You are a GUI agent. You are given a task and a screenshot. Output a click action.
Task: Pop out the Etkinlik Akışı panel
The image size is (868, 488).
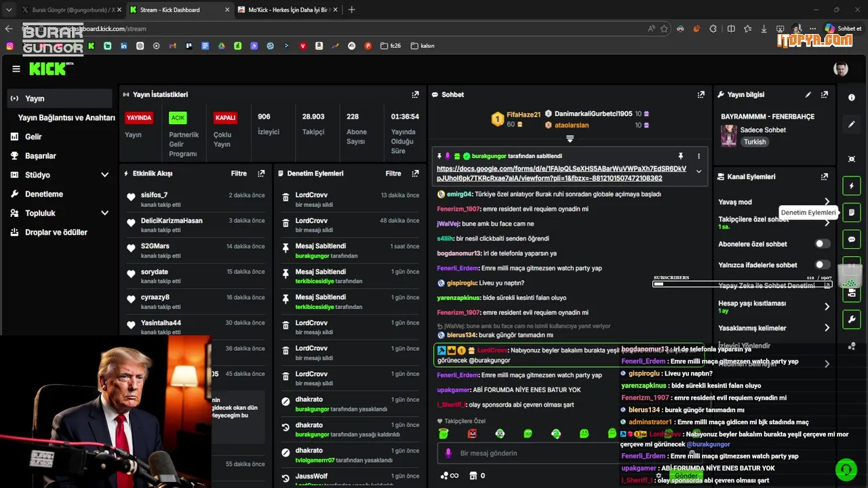[x=261, y=174]
